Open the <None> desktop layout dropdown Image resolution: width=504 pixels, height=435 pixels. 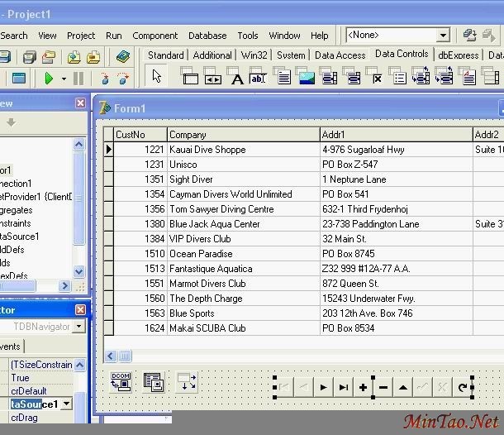pyautogui.click(x=443, y=36)
